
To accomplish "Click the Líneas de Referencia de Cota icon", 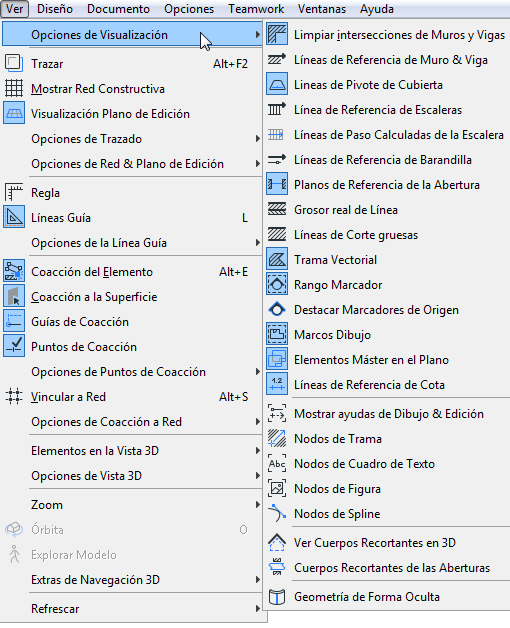I will 277,384.
